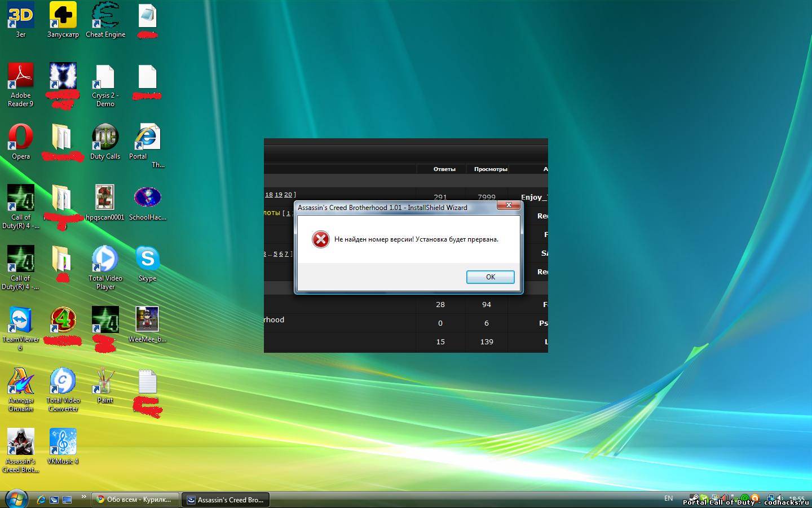Go to page 19 link in forum list
Screen dimensions: 812x508
[x=279, y=195]
